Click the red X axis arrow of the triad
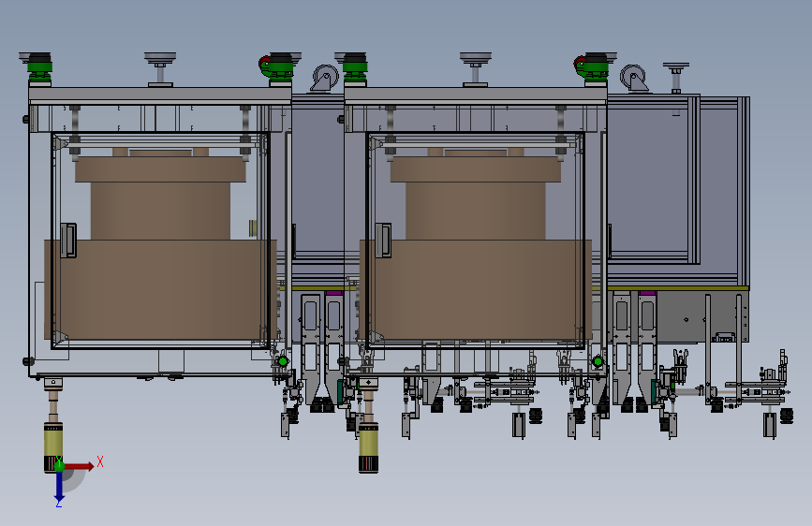 (79, 466)
